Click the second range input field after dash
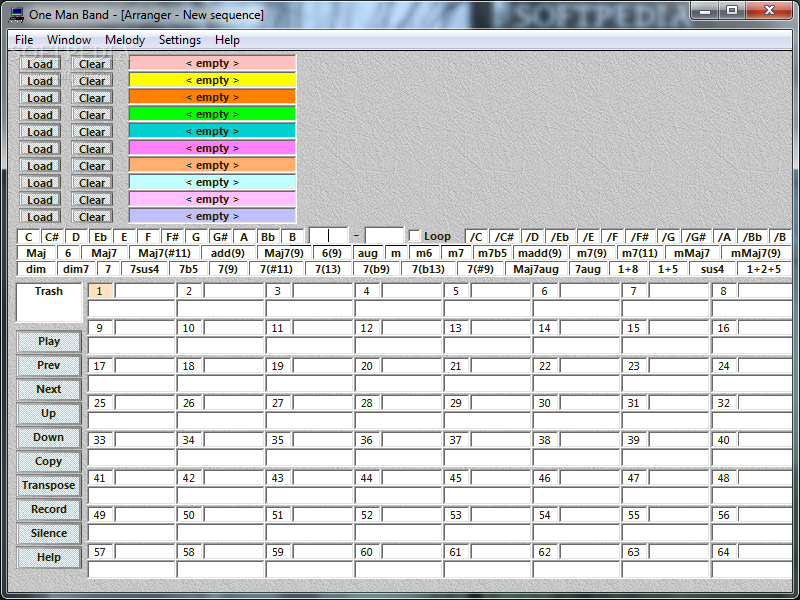 click(384, 236)
